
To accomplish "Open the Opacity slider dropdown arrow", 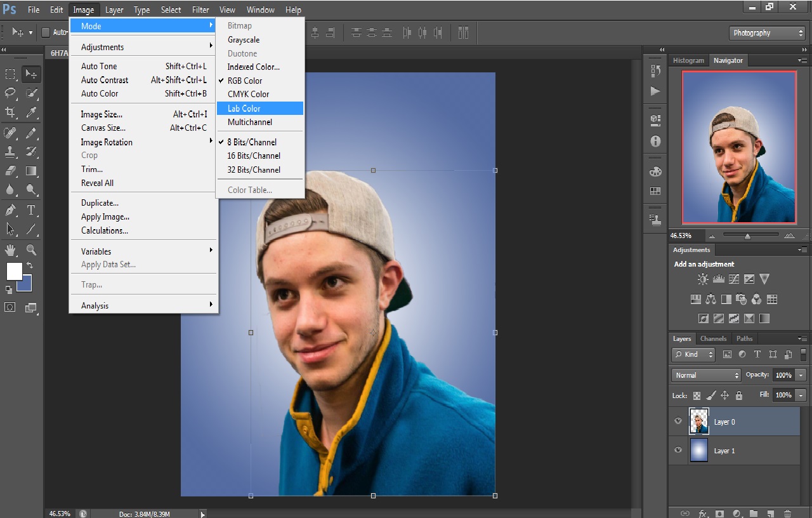I will click(x=801, y=375).
